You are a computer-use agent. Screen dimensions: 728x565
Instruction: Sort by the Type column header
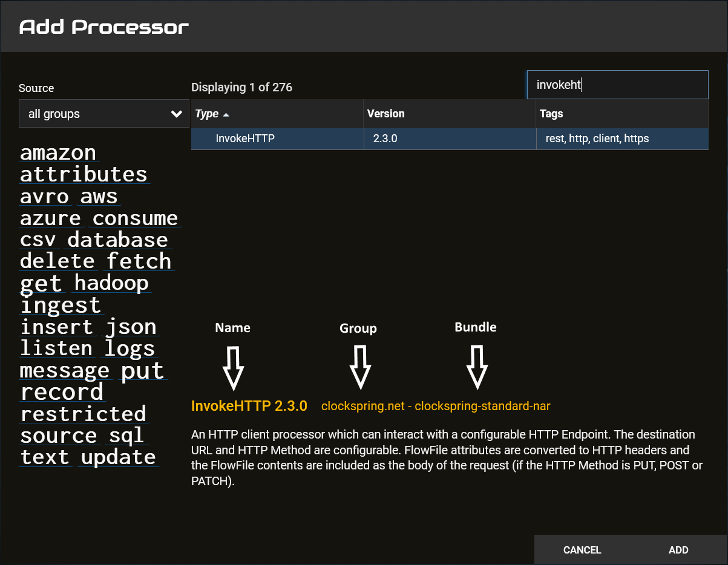277,114
